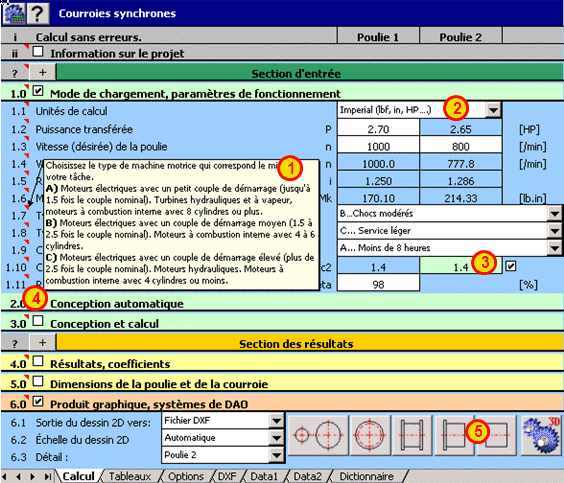Viewport: 564px width, 483px height.
Task: Open the C... Service léger dropdown
Action: pos(554,231)
